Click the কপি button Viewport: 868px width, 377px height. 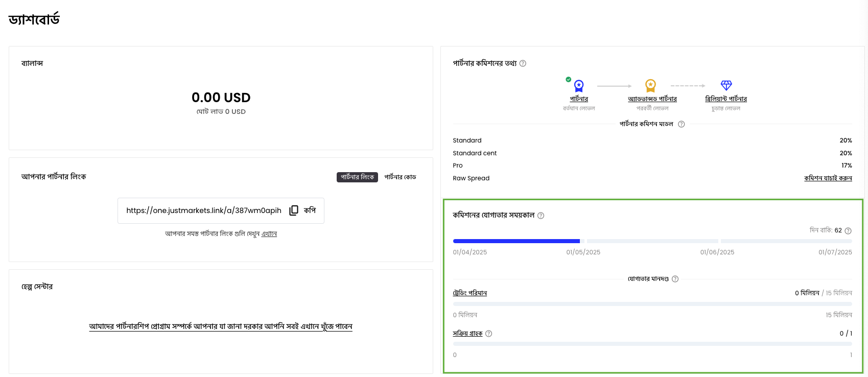(310, 210)
